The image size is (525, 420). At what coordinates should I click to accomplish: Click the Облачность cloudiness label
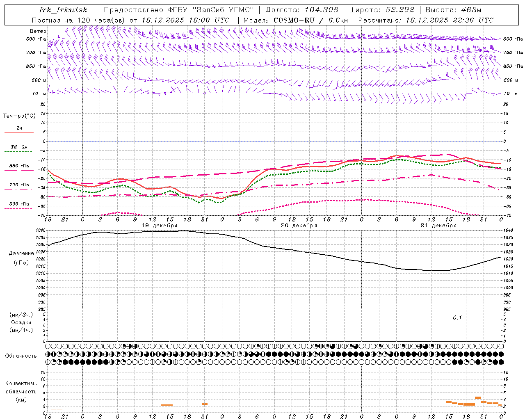coord(21,356)
